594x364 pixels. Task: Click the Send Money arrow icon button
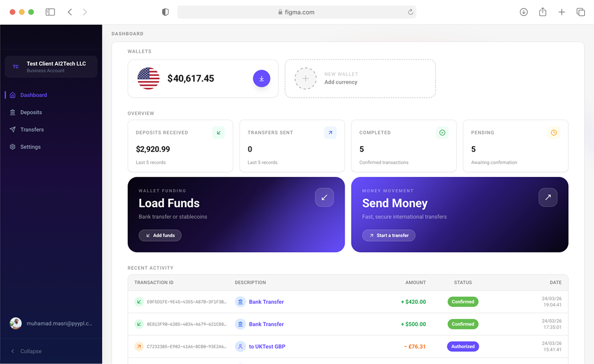548,197
